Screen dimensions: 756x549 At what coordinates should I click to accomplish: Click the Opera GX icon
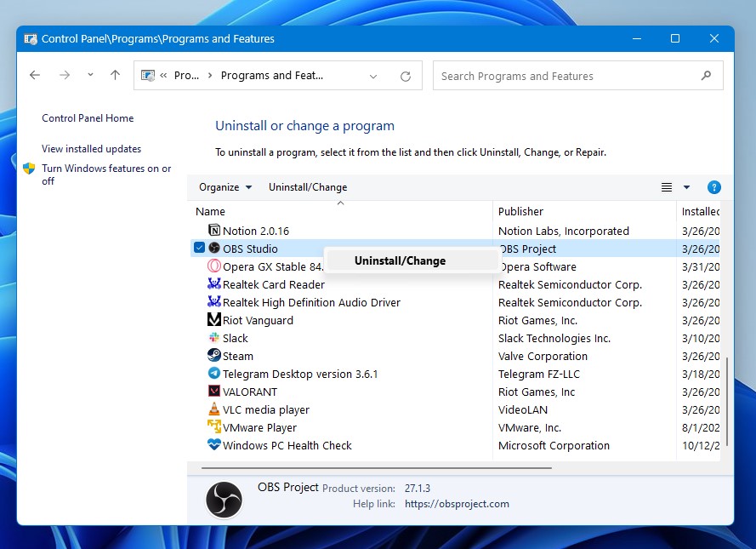pyautogui.click(x=214, y=266)
